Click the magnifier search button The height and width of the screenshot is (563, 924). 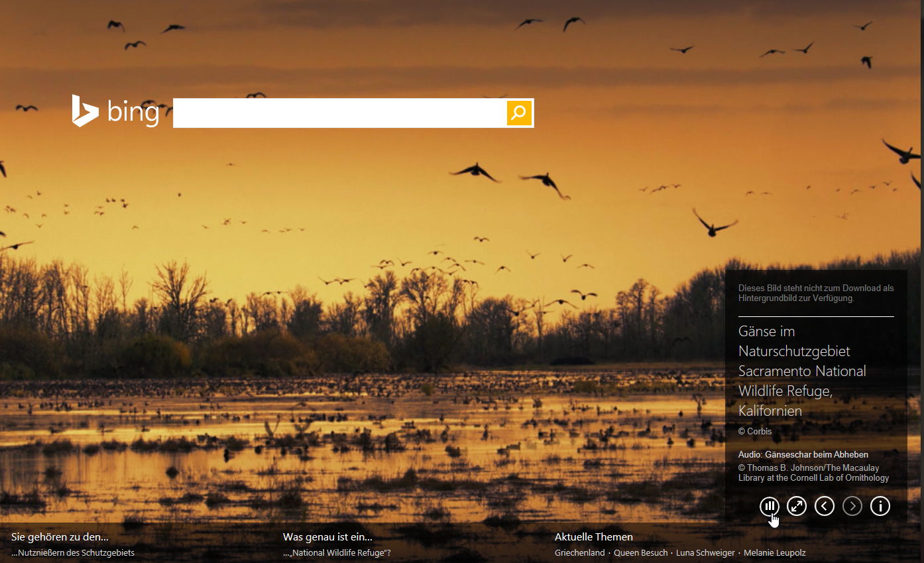pyautogui.click(x=519, y=113)
